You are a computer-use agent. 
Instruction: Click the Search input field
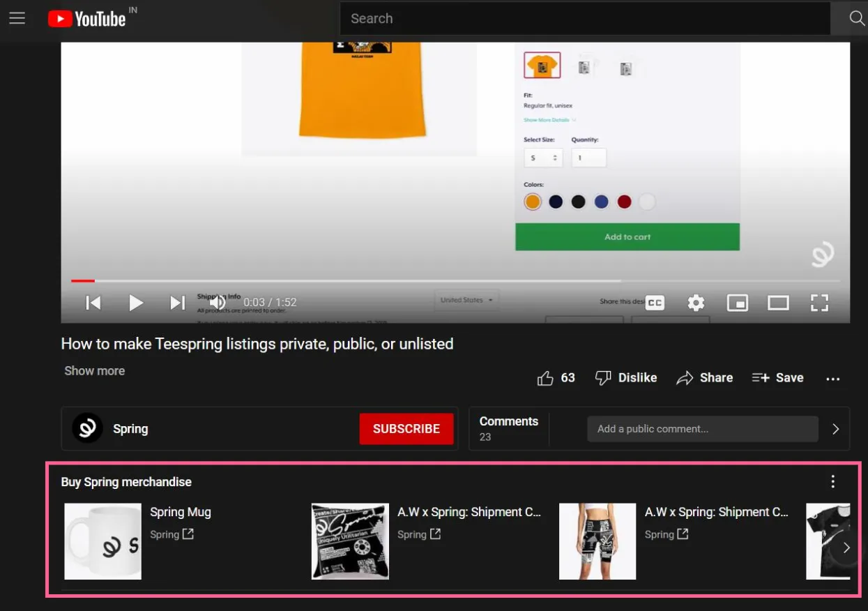tap(584, 19)
